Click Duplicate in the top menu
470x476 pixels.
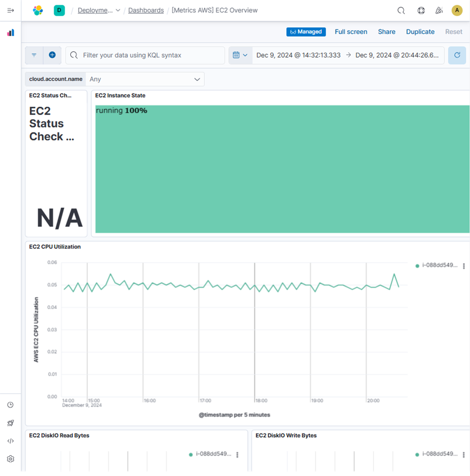click(x=420, y=32)
